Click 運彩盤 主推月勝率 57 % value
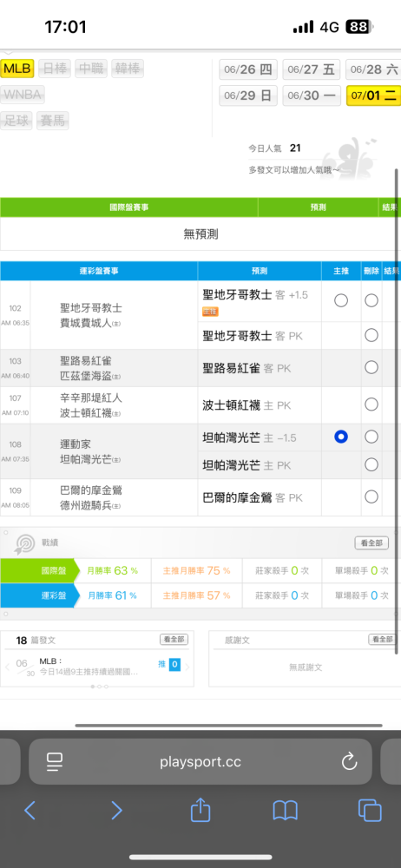Image resolution: width=401 pixels, height=868 pixels. pyautogui.click(x=197, y=595)
